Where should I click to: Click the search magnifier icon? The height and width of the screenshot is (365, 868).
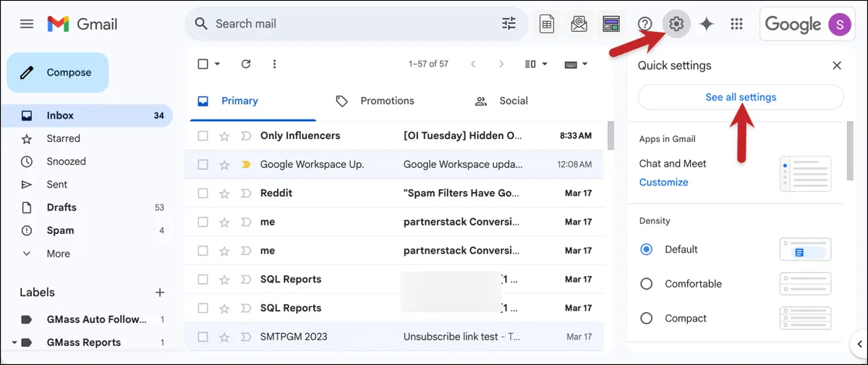tap(202, 24)
